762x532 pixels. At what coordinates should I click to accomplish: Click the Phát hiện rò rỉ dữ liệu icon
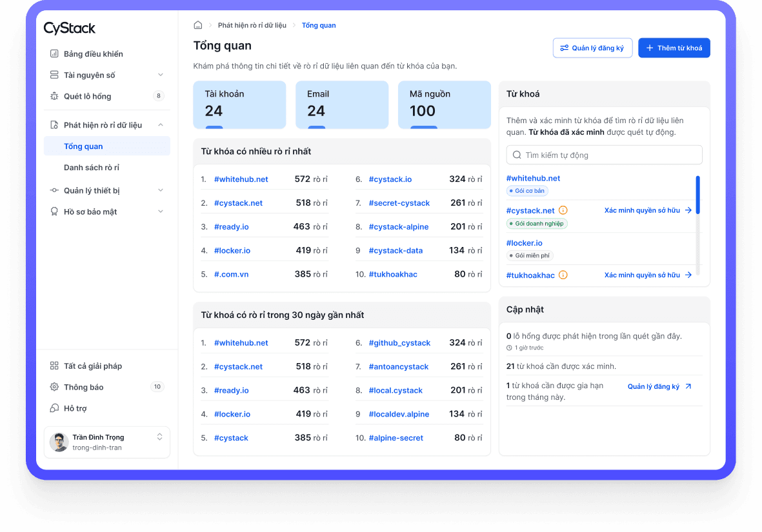tap(54, 125)
